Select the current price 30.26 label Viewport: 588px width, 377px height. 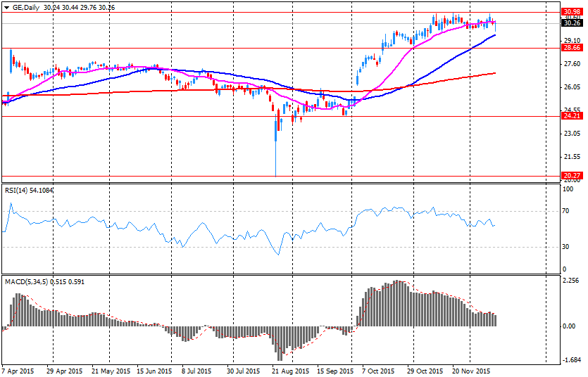click(573, 23)
